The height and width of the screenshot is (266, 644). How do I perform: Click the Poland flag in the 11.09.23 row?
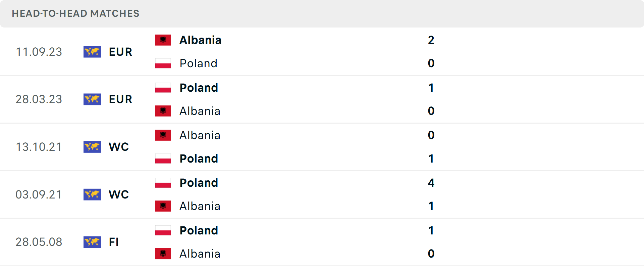click(163, 63)
